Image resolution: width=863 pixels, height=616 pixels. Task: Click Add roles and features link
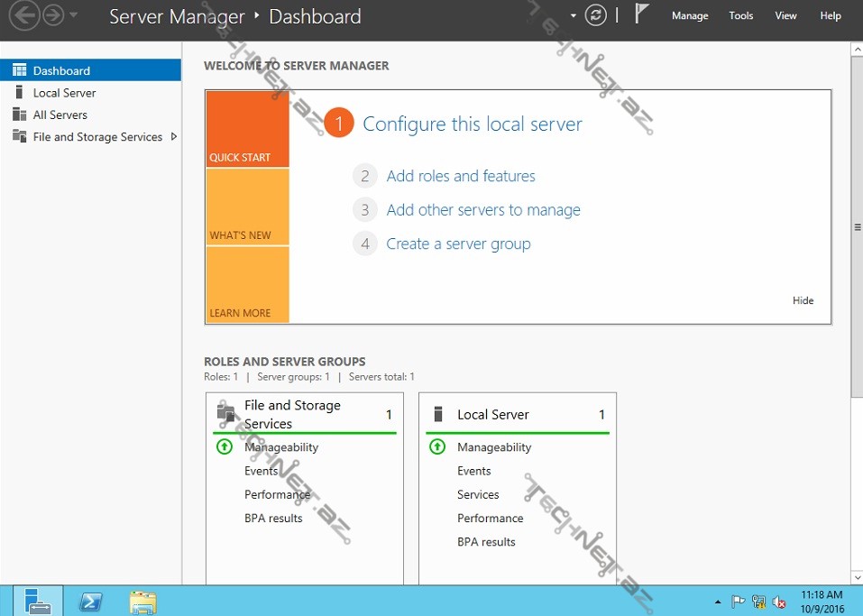click(460, 176)
